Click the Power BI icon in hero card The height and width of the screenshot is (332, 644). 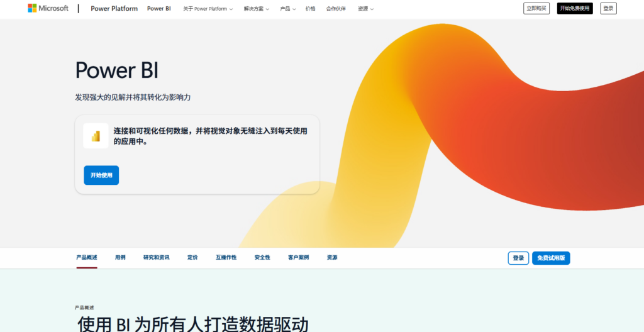click(x=96, y=136)
